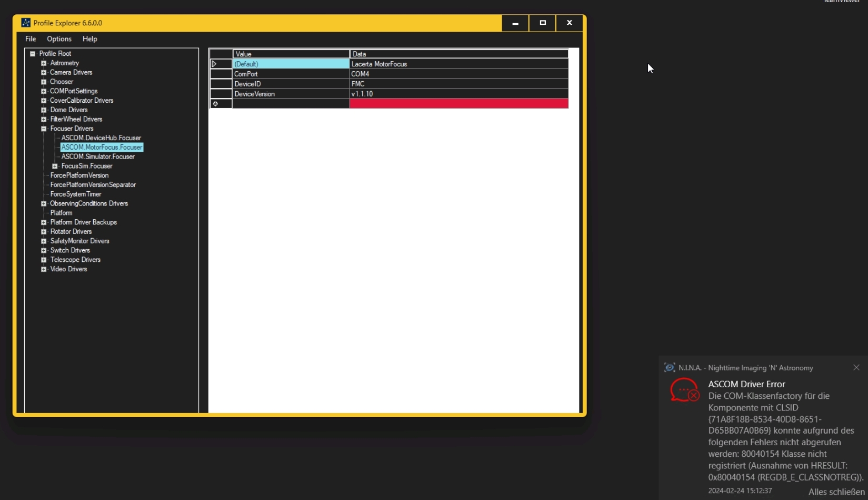The height and width of the screenshot is (500, 868).
Task: Expand the Telescope Drivers node
Action: 44,260
